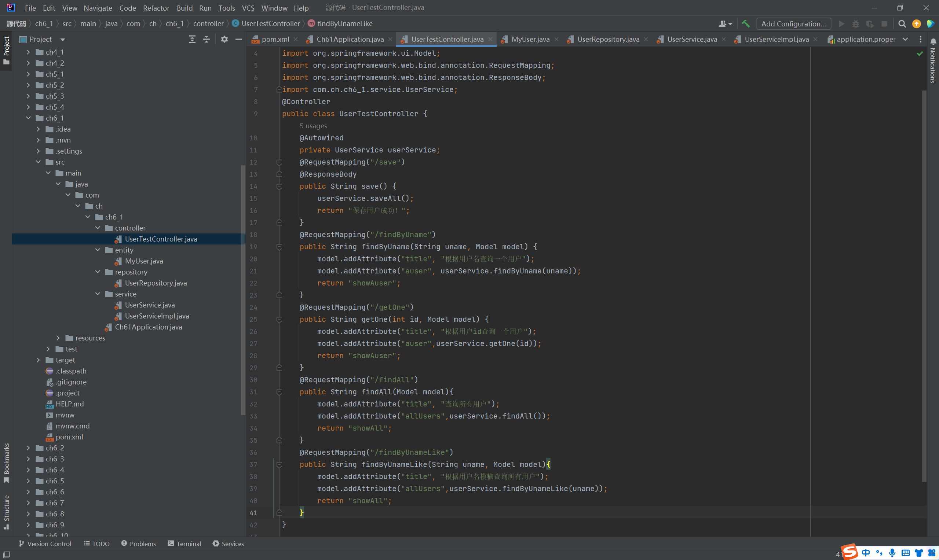Click the IDE update arrow icon
The width and height of the screenshot is (939, 560).
pyautogui.click(x=916, y=24)
